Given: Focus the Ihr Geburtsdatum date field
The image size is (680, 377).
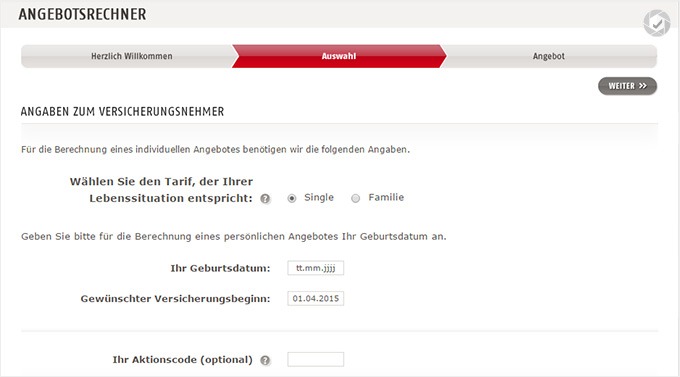Looking at the screenshot, I should tap(316, 268).
